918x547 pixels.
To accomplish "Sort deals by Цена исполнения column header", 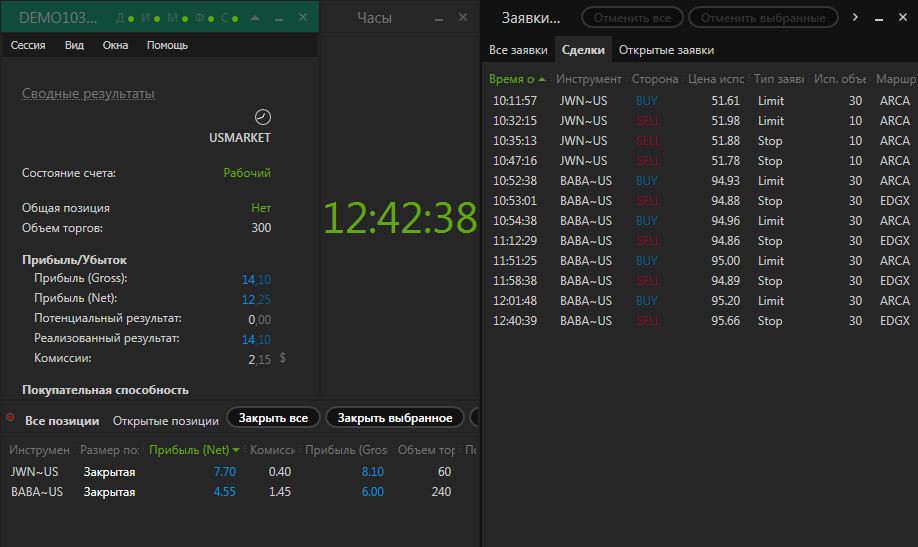I will (715, 78).
